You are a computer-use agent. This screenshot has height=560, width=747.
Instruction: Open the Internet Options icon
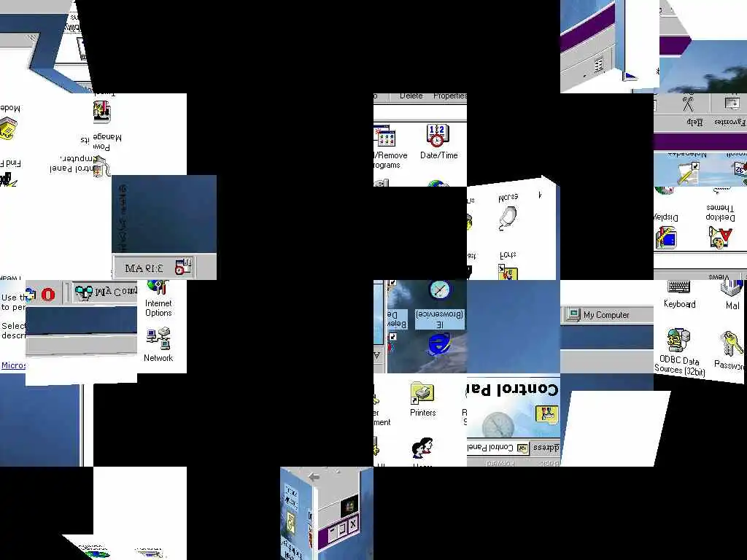click(158, 299)
